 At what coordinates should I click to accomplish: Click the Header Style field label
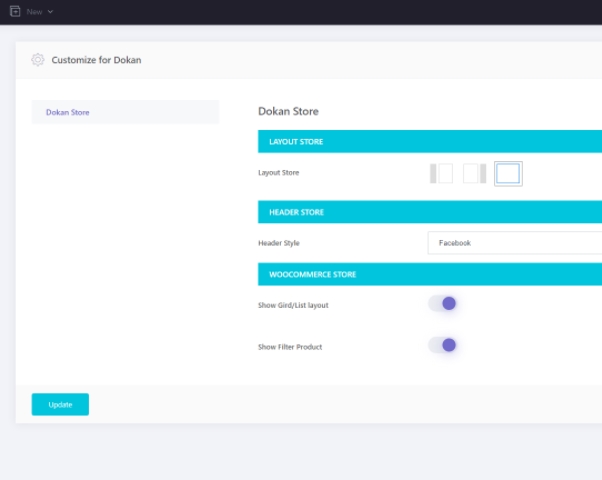coord(279,243)
